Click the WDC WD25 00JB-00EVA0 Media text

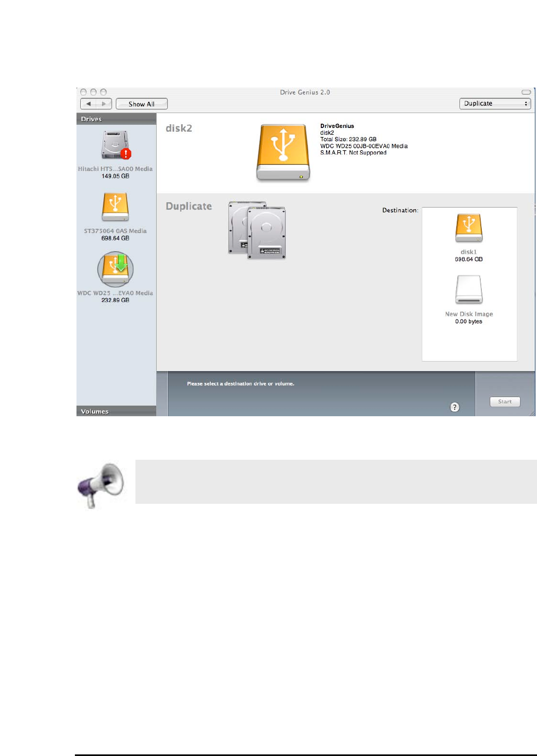click(x=364, y=146)
